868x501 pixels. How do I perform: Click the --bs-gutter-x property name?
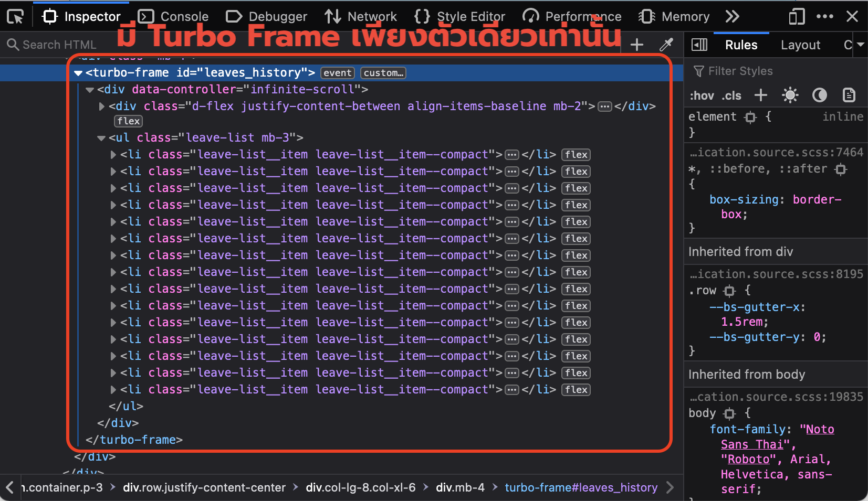(x=755, y=307)
